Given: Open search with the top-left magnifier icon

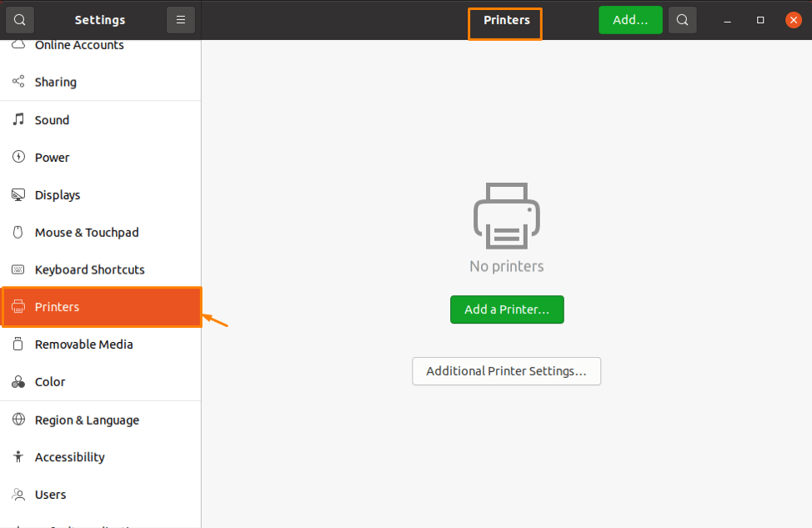Looking at the screenshot, I should (19, 19).
